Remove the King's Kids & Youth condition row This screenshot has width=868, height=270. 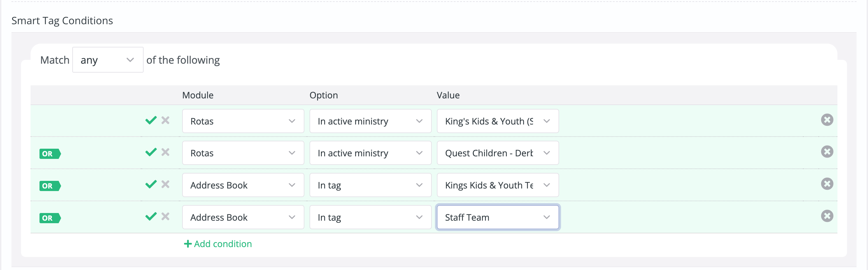click(827, 120)
